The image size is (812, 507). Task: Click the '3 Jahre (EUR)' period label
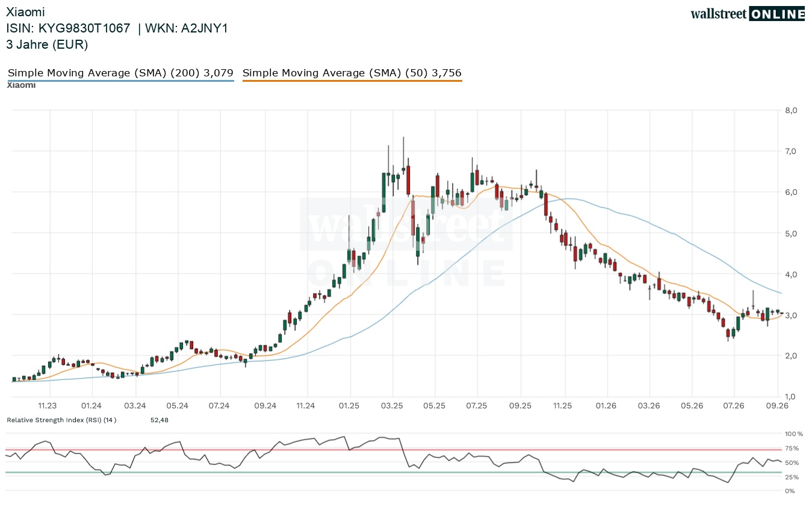tap(47, 45)
